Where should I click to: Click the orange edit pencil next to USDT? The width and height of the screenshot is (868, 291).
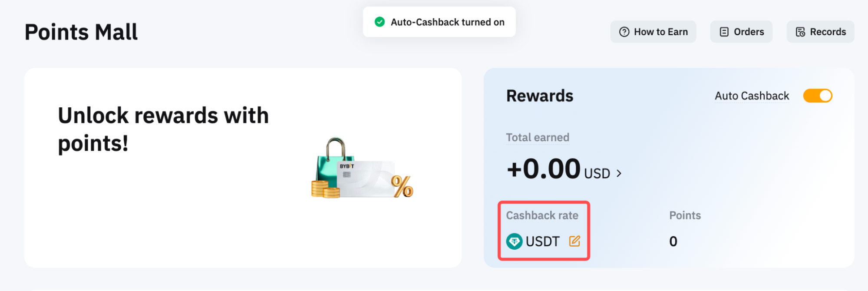pyautogui.click(x=574, y=241)
